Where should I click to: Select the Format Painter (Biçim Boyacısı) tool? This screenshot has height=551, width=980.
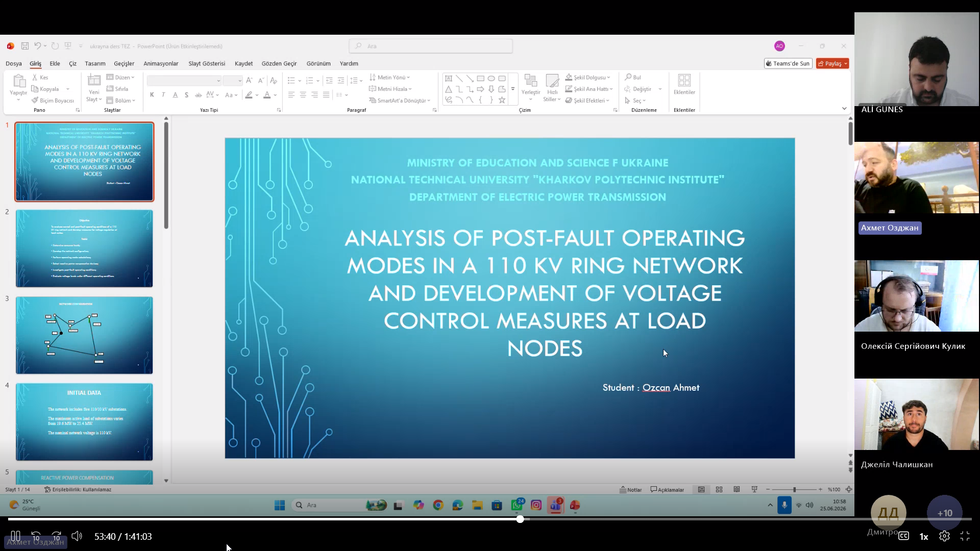pyautogui.click(x=53, y=101)
